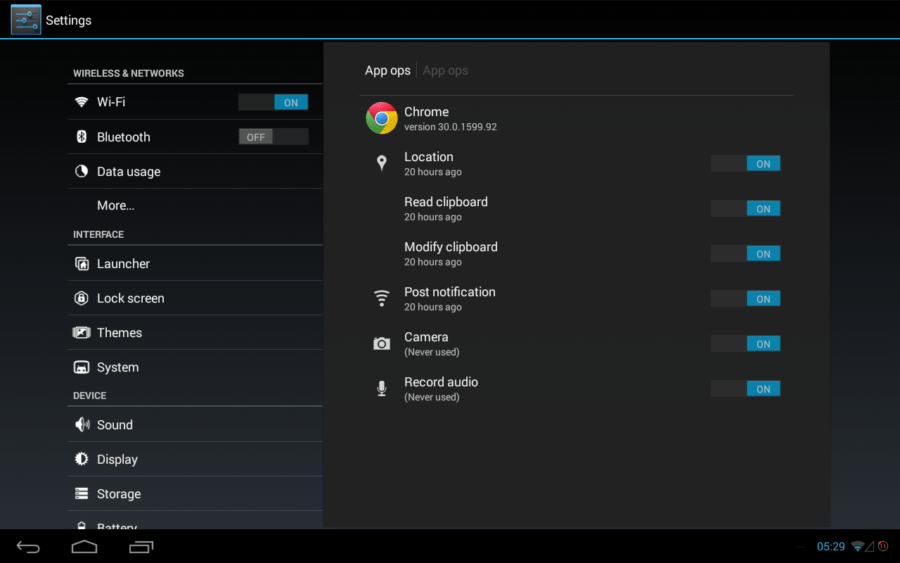
Task: Click the Sound speaker icon
Action: click(82, 424)
